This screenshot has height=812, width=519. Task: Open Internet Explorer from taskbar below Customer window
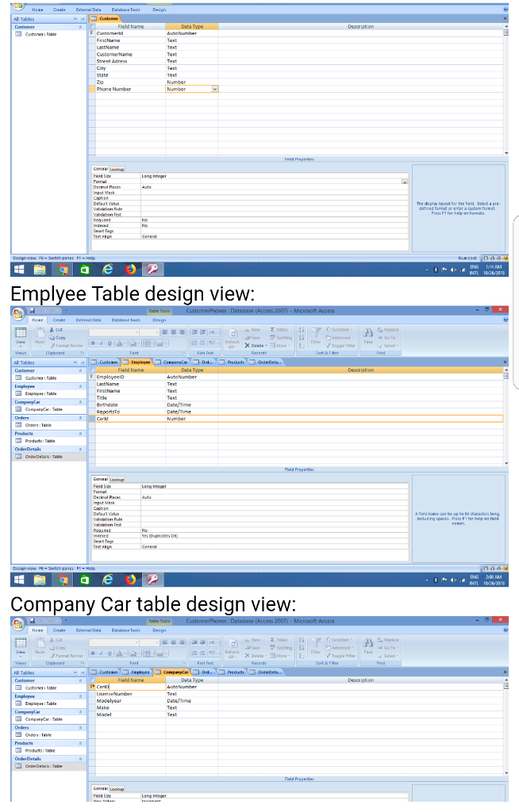107,270
